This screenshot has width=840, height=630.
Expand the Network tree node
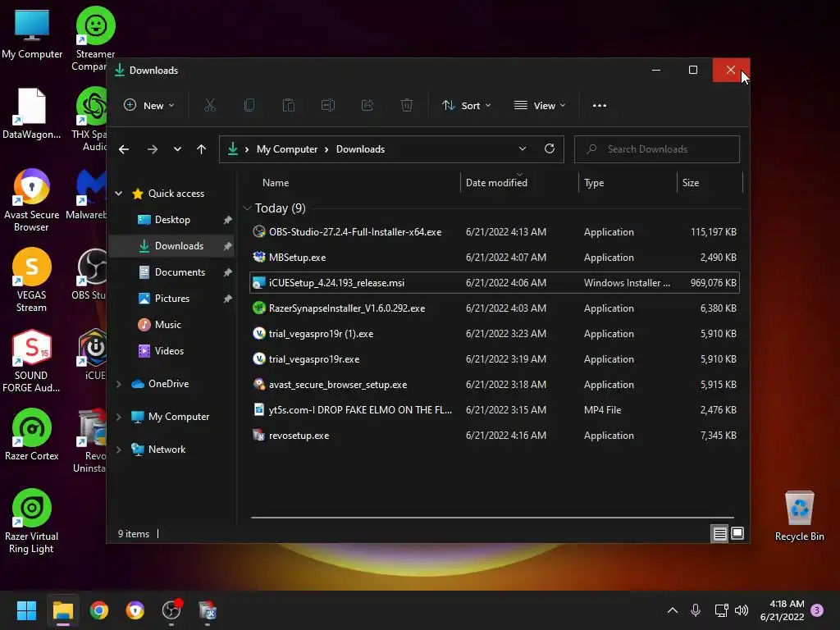pyautogui.click(x=119, y=450)
